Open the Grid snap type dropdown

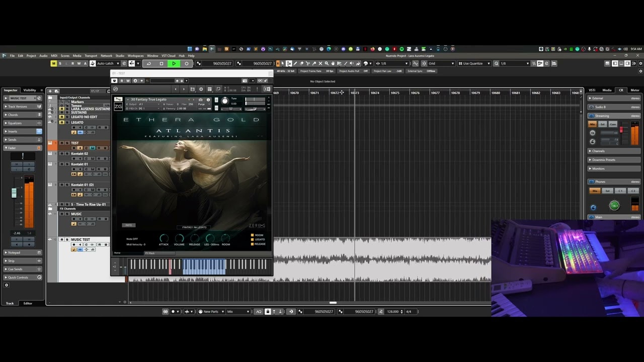click(x=441, y=63)
